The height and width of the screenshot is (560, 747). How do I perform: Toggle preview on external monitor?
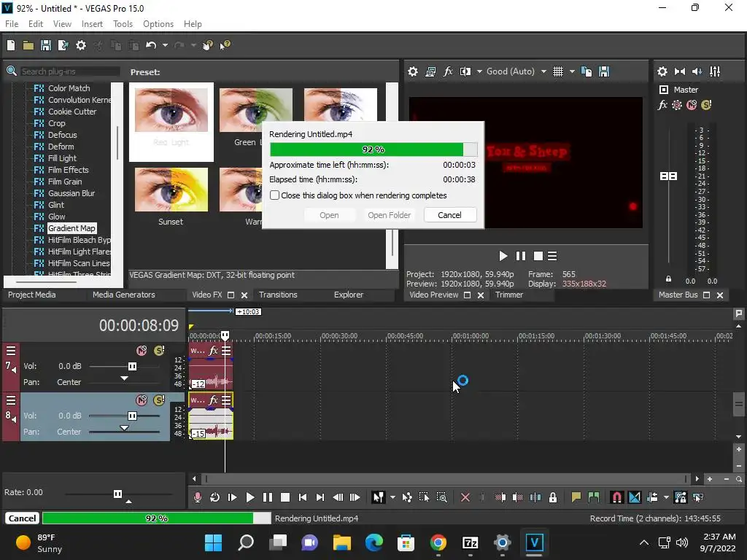(x=430, y=71)
